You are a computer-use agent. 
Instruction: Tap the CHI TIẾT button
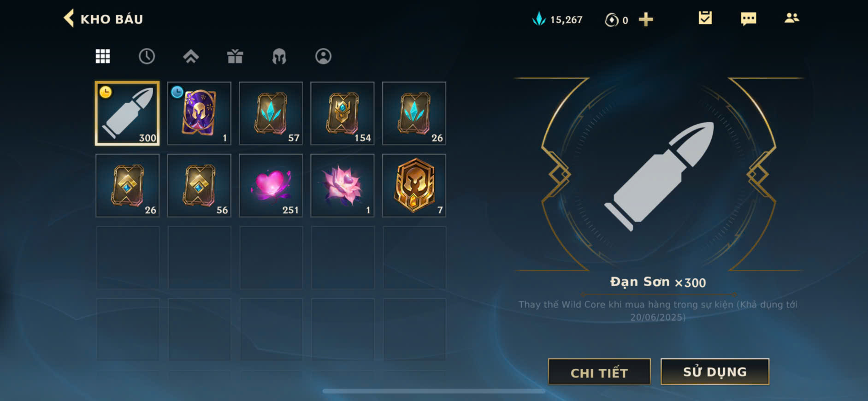599,372
